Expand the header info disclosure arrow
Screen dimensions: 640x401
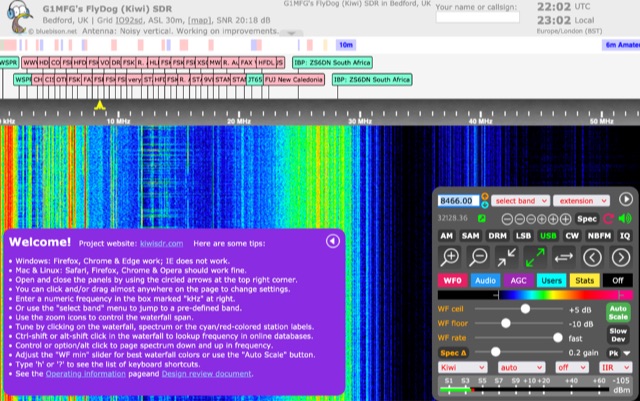pyautogui.click(x=291, y=33)
